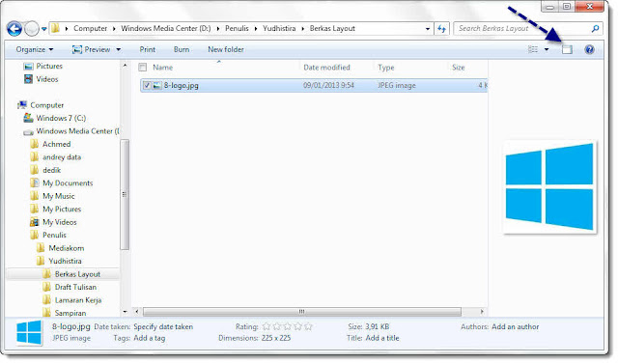Viewport: 618px width, 364px height.
Task: Click Add an author field
Action: pos(515,326)
